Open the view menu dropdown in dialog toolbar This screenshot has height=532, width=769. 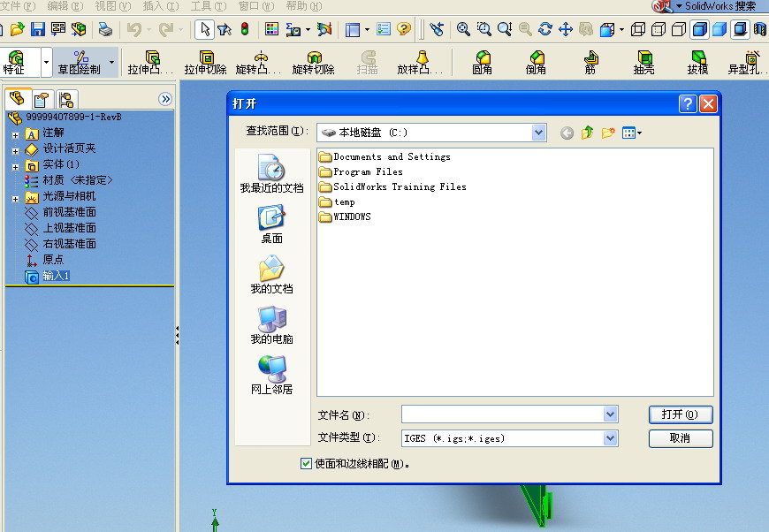coord(632,133)
